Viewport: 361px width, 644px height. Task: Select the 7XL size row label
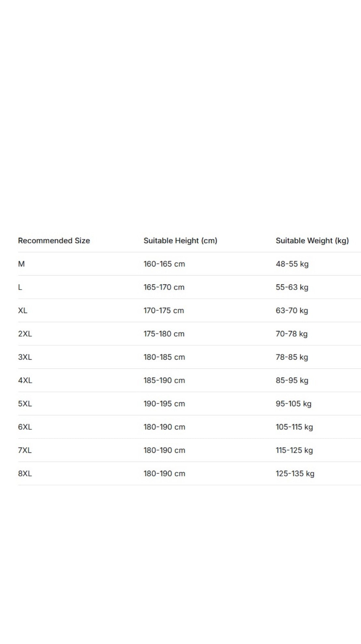pos(25,450)
